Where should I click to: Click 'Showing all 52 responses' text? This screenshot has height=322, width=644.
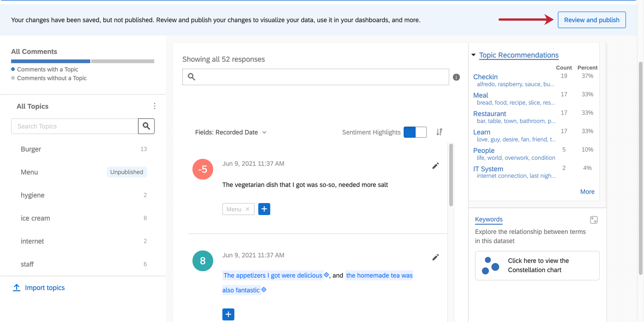224,59
